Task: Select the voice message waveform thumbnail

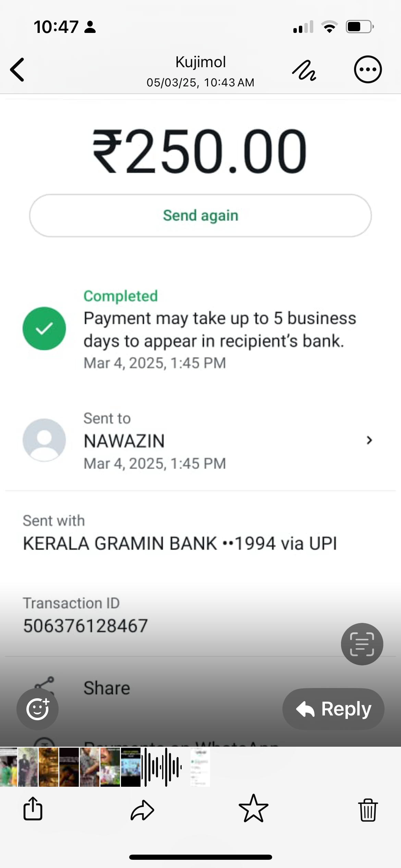Action: pos(162,767)
